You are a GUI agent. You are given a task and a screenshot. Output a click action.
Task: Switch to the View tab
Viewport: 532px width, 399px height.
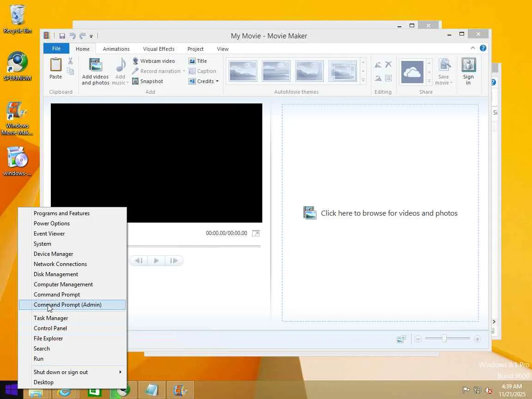[223, 49]
